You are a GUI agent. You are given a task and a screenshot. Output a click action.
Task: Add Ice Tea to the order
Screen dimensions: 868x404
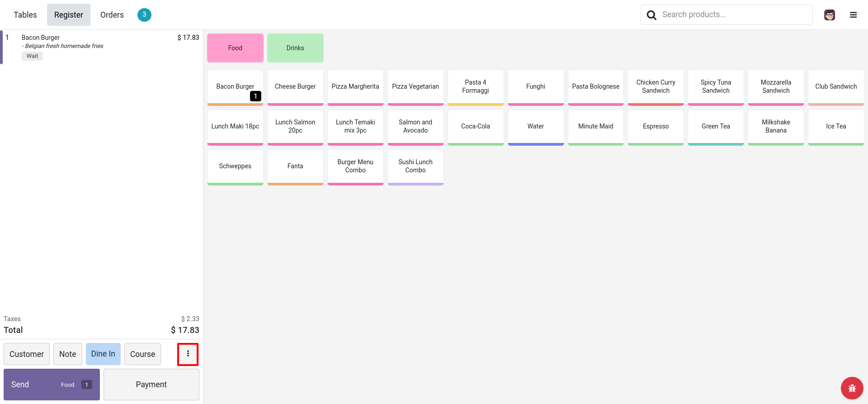[x=836, y=127]
